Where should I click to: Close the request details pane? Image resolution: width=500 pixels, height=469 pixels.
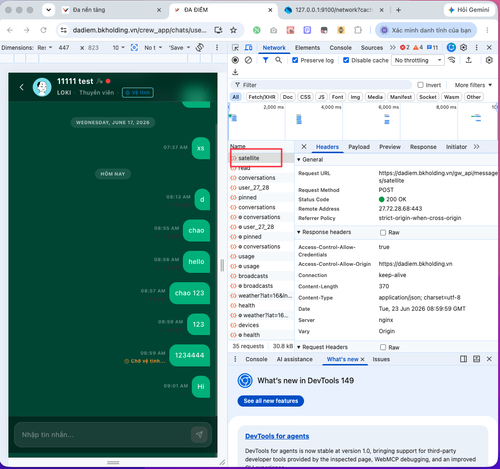[304, 147]
